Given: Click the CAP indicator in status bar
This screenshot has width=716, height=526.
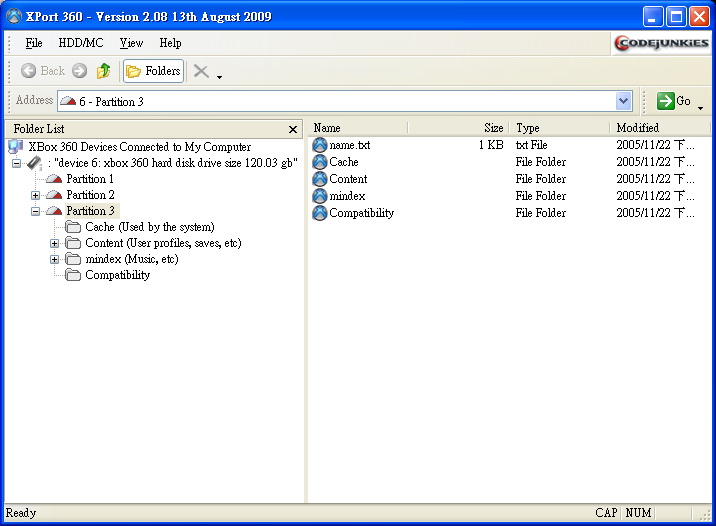Looking at the screenshot, I should coord(606,513).
